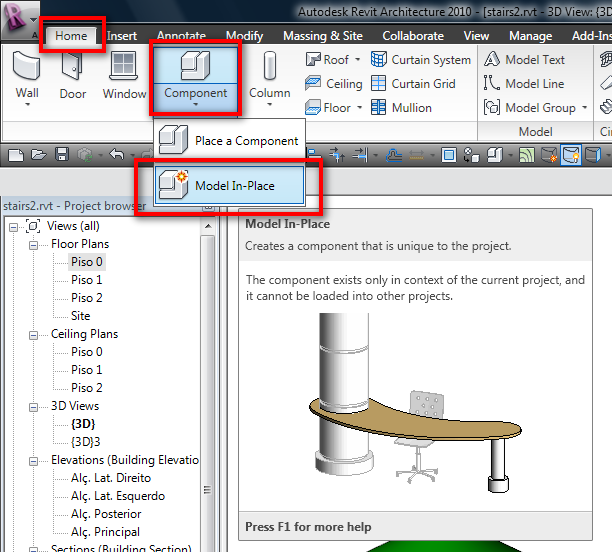This screenshot has width=612, height=552.
Task: Open the Alç. Lat. Direito elevation
Action: click(x=111, y=478)
